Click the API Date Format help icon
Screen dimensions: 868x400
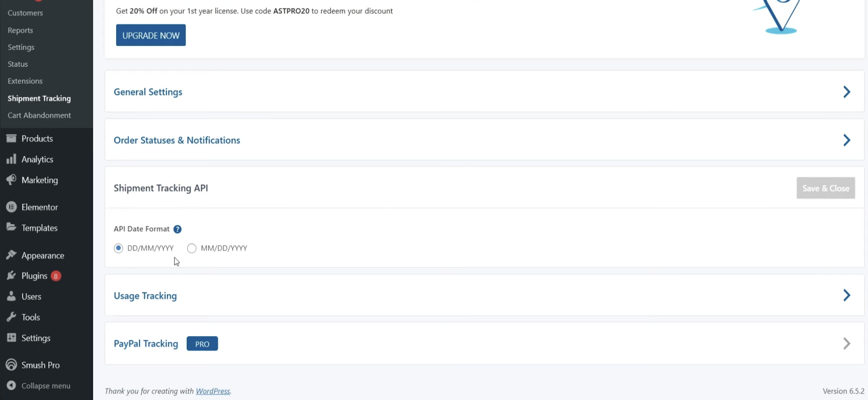tap(177, 229)
